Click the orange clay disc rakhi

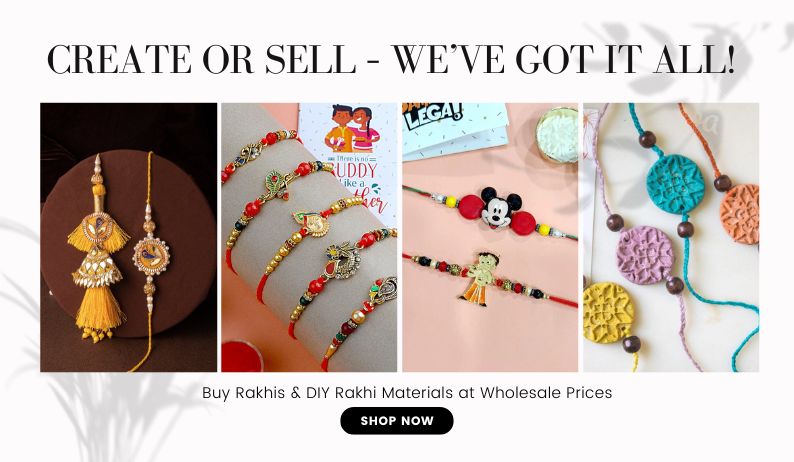tap(740, 214)
